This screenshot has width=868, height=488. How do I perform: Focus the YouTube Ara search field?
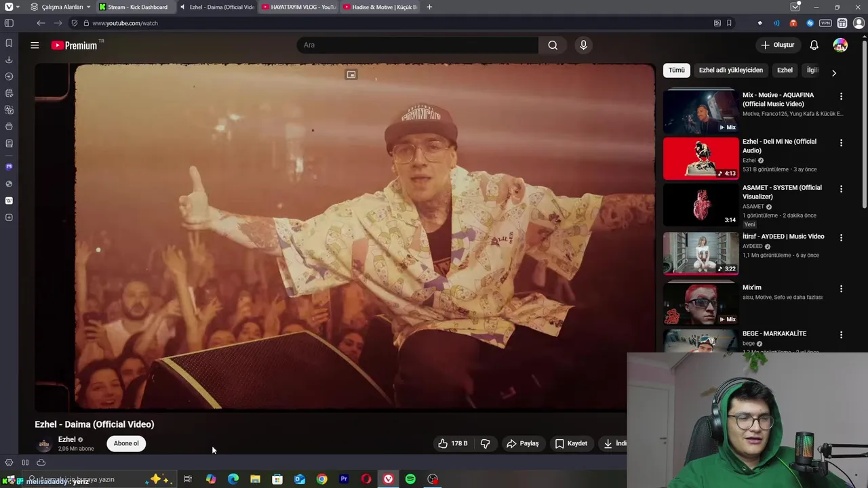[x=418, y=45]
